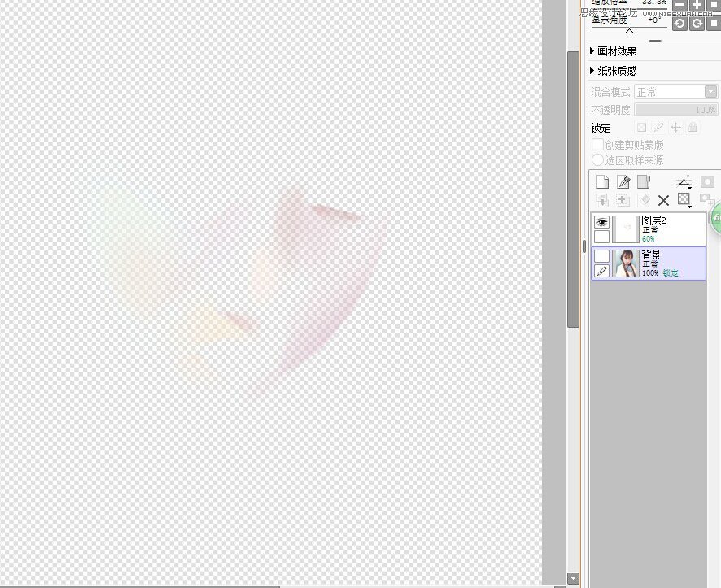Show the 背景 layer visibility box
721x588 pixels.
(601, 256)
